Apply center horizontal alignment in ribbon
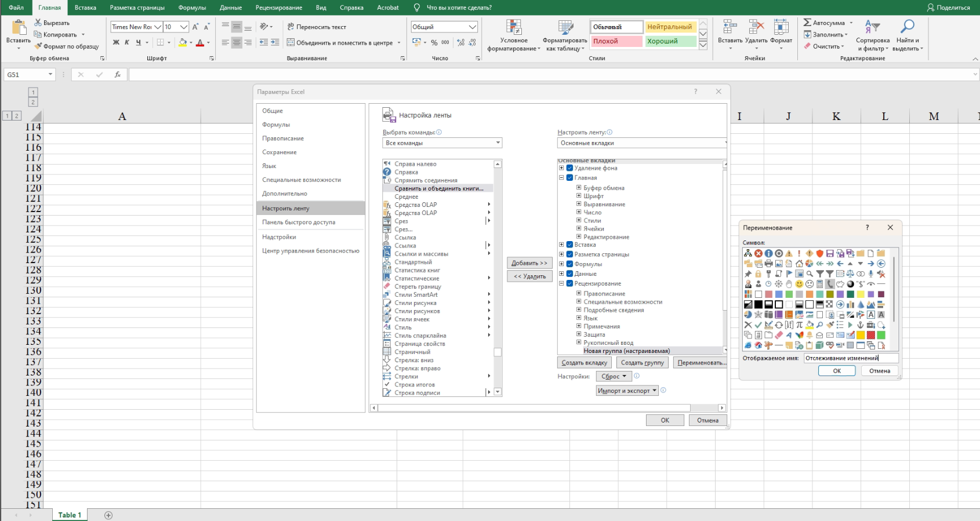The image size is (980, 521). tap(237, 42)
